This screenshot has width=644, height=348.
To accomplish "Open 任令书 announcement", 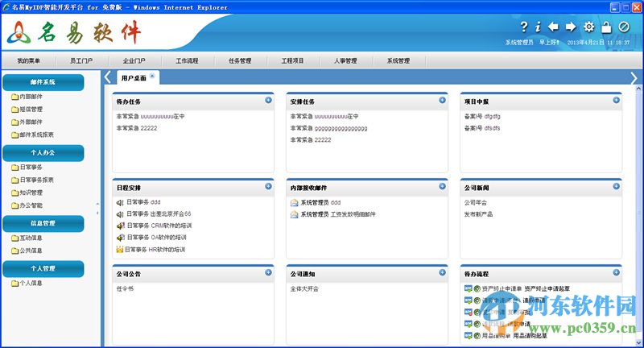I will click(125, 289).
